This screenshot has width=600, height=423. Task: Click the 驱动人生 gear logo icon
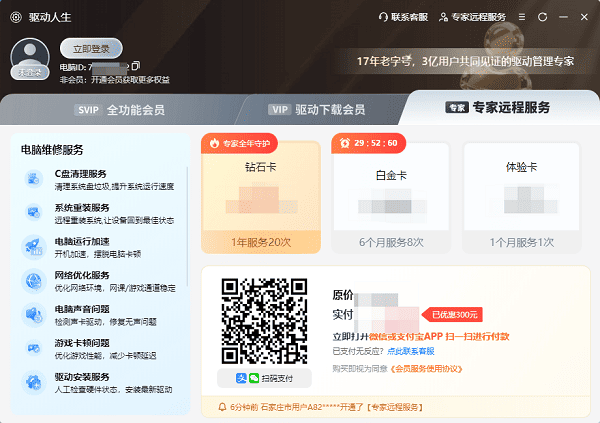tap(16, 17)
